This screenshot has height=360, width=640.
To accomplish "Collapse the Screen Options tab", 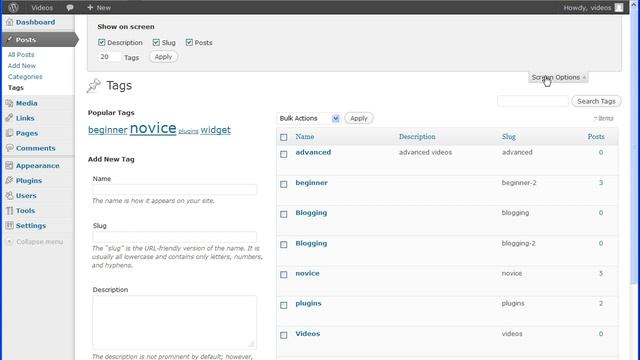I will pyautogui.click(x=558, y=77).
